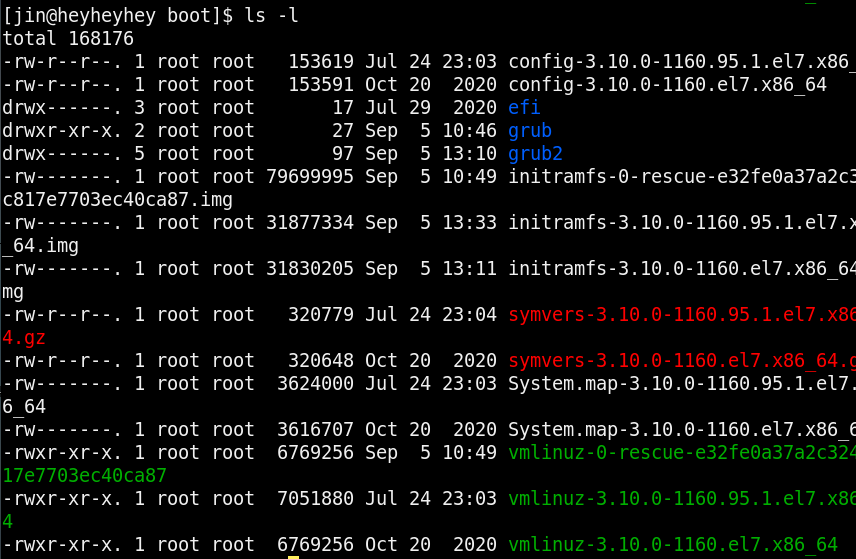The width and height of the screenshot is (856, 559).
Task: Click the red symvers-3.10.0-1160.95.1 filename
Action: tap(682, 314)
